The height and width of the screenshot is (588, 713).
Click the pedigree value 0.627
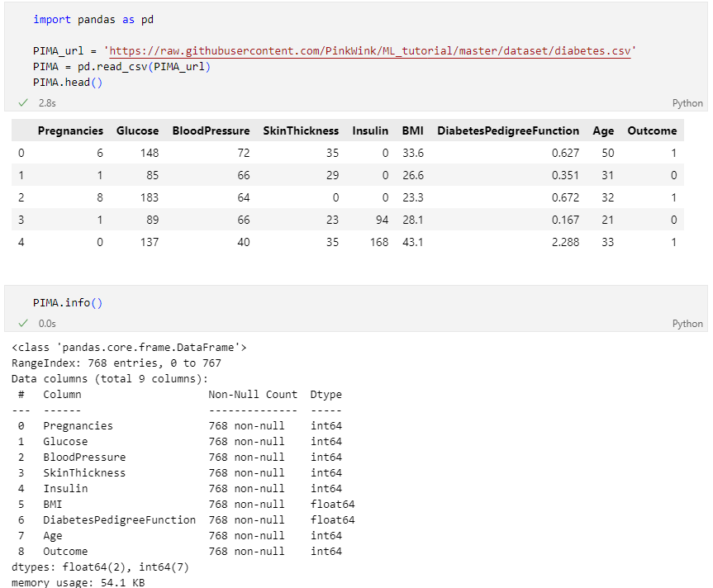click(565, 153)
